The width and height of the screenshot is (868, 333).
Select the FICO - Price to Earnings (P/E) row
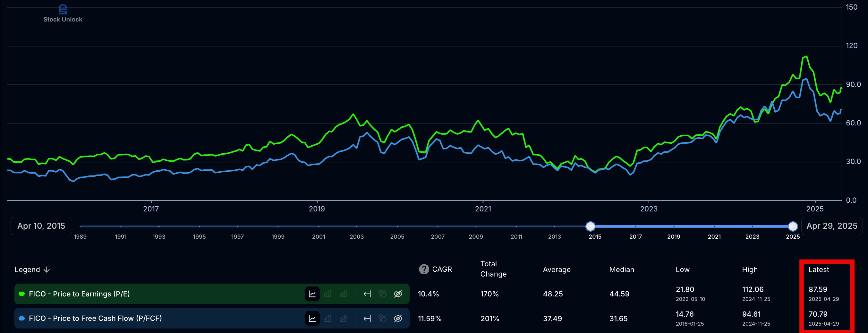(x=212, y=294)
